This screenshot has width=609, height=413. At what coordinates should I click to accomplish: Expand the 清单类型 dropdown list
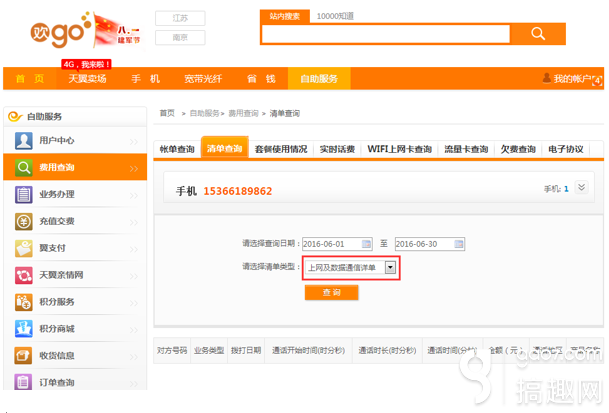click(391, 267)
